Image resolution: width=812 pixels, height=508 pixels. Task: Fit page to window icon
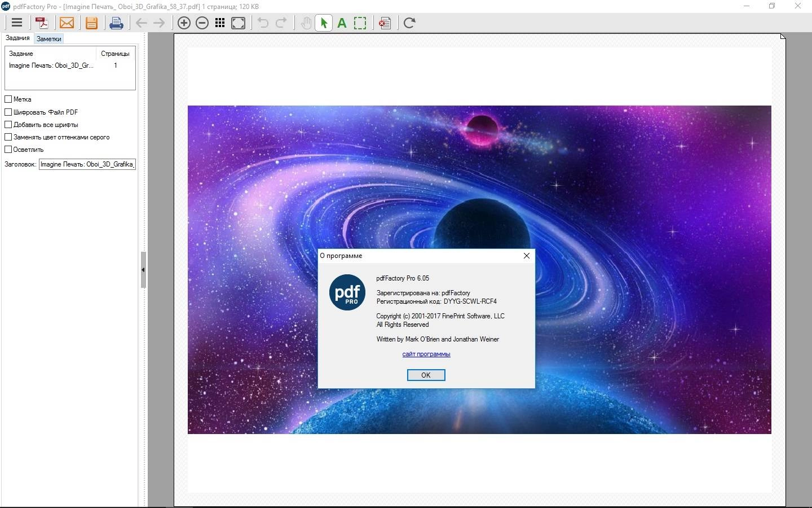click(239, 23)
